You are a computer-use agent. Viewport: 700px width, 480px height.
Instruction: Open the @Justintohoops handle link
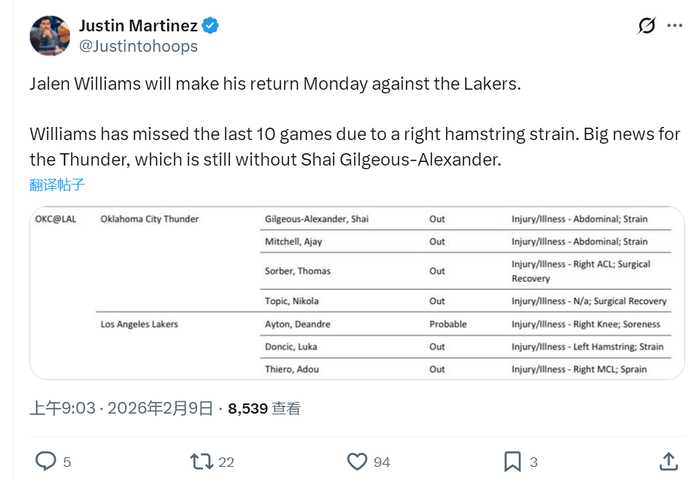138,46
